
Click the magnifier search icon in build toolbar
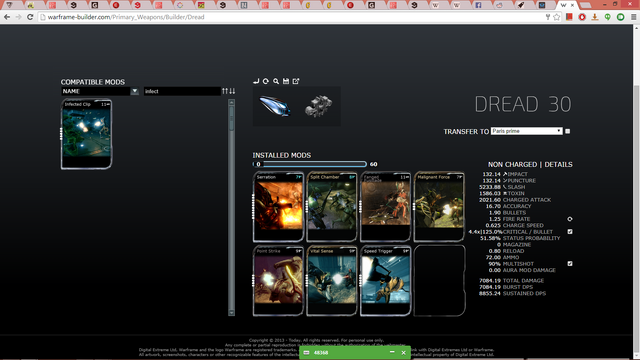276,81
